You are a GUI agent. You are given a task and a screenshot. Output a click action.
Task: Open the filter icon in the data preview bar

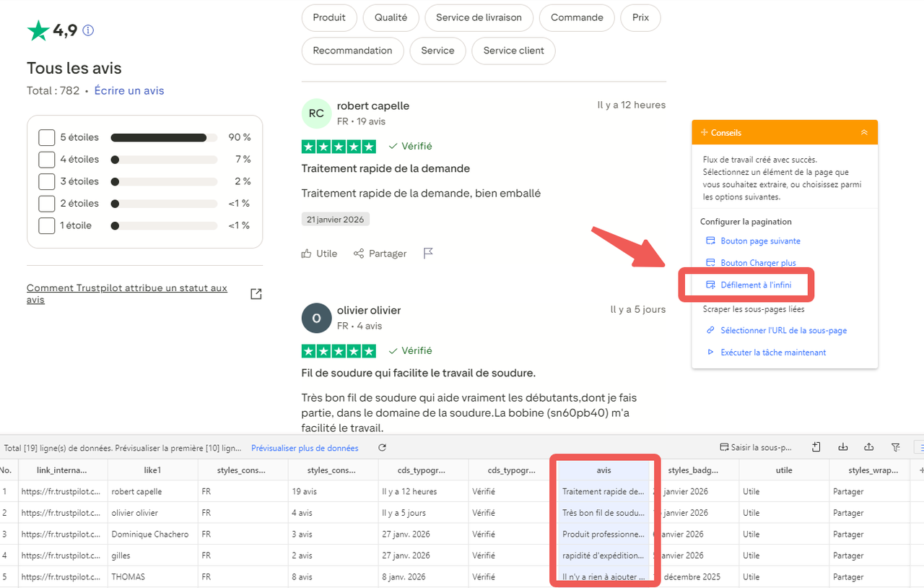point(896,447)
